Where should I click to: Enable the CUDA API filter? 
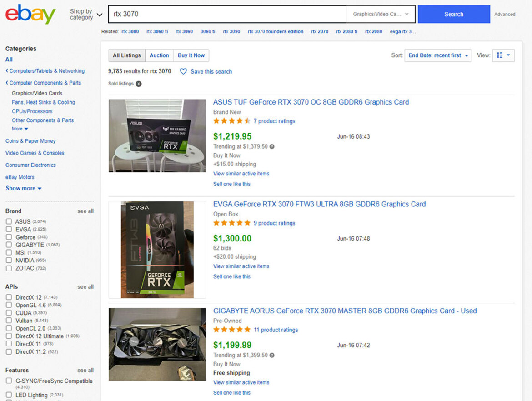pos(9,313)
